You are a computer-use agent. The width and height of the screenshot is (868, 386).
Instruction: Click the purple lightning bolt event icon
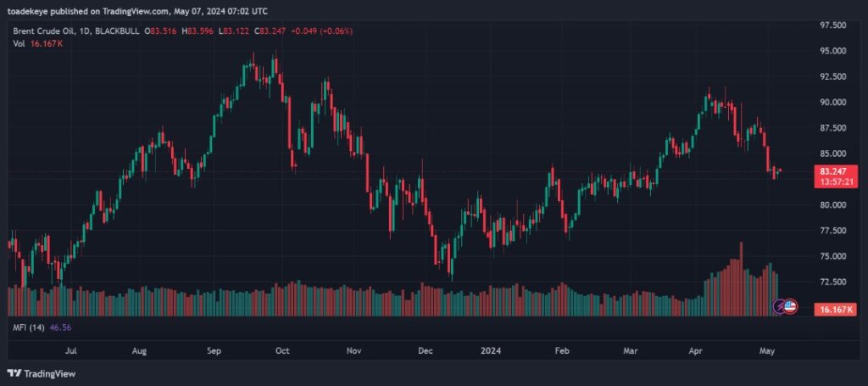781,306
